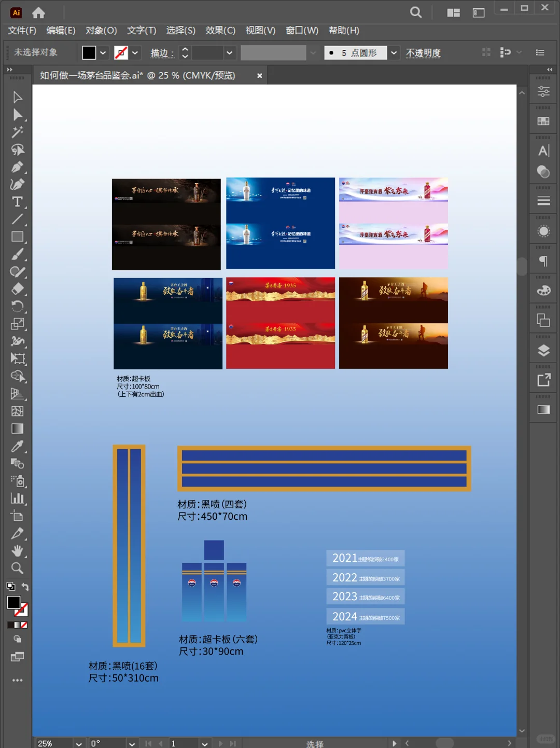This screenshot has height=748, width=560.
Task: Close the 如何做一场茅台品鉴会.ai document tab
Action: pyautogui.click(x=260, y=76)
